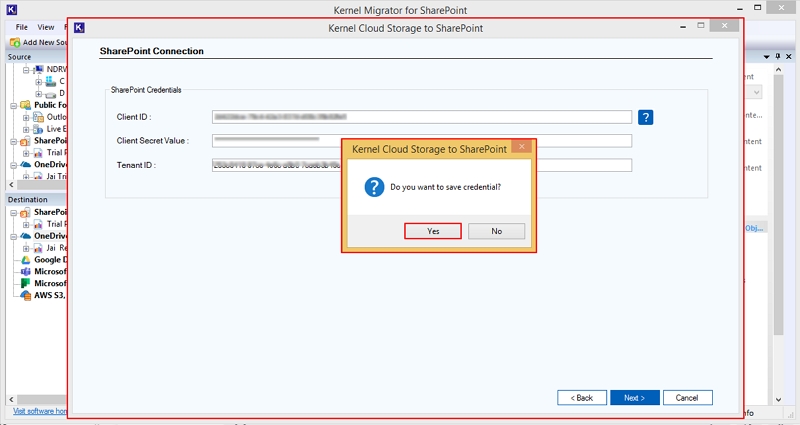The image size is (800, 425).
Task: Close the save credential message box
Action: click(521, 147)
